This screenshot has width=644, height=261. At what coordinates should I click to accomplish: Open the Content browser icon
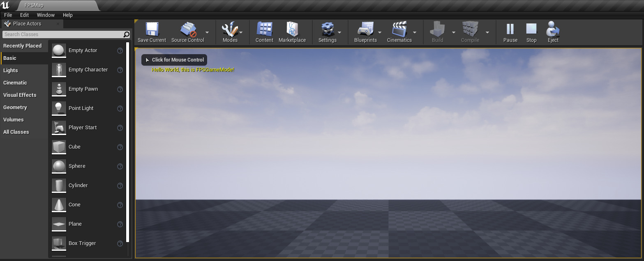[x=264, y=30]
